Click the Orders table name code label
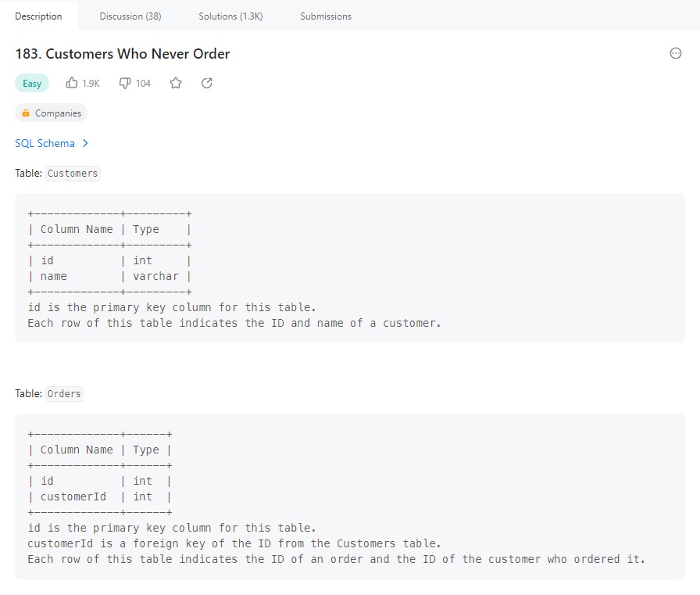This screenshot has height=595, width=700. tap(64, 394)
